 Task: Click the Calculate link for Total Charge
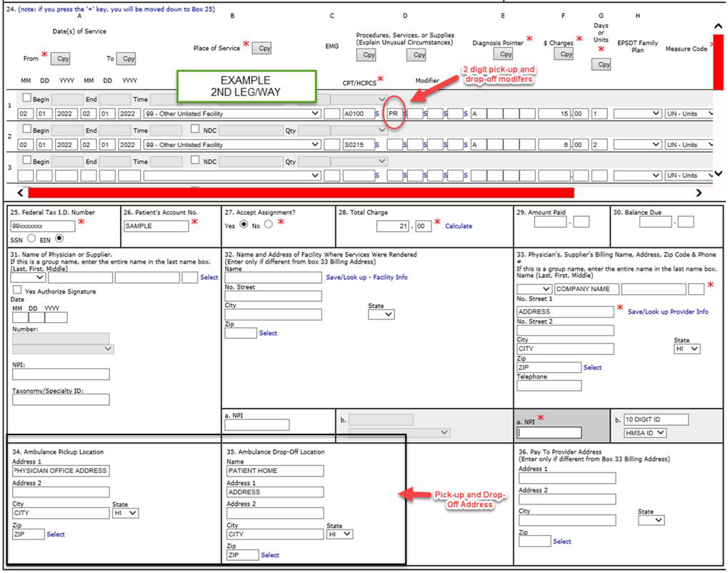(458, 226)
